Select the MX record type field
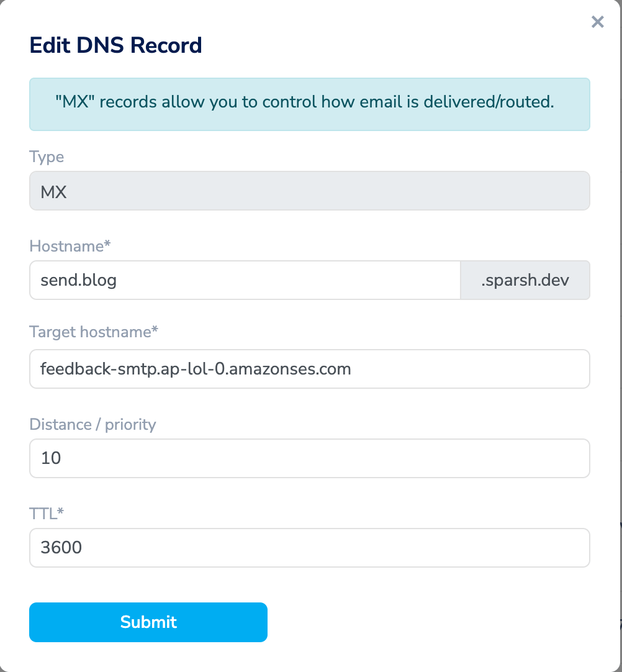Screen dimensions: 622x672 point(309,191)
